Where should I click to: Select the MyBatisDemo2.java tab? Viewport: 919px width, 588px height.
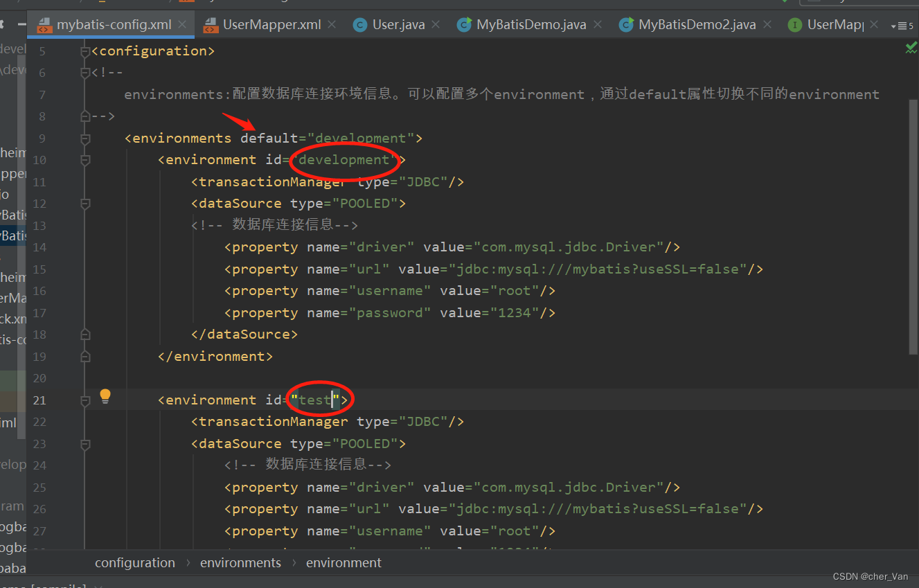coord(697,25)
